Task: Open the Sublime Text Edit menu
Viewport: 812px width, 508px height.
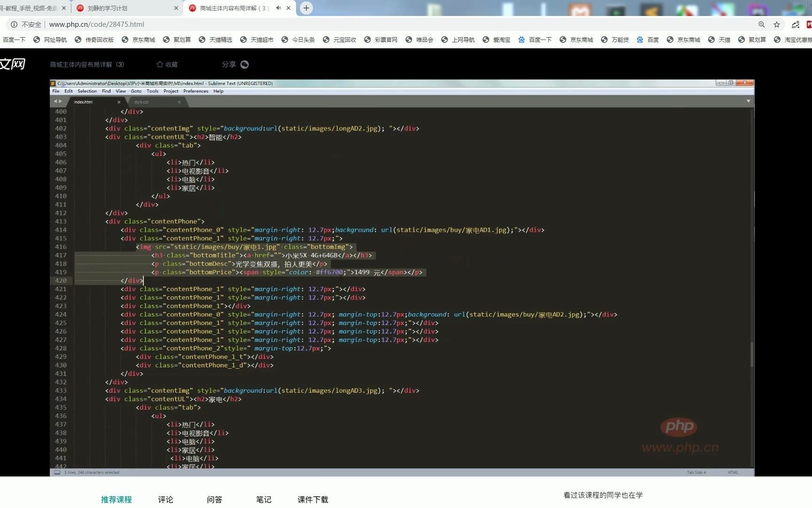Action: [x=69, y=91]
